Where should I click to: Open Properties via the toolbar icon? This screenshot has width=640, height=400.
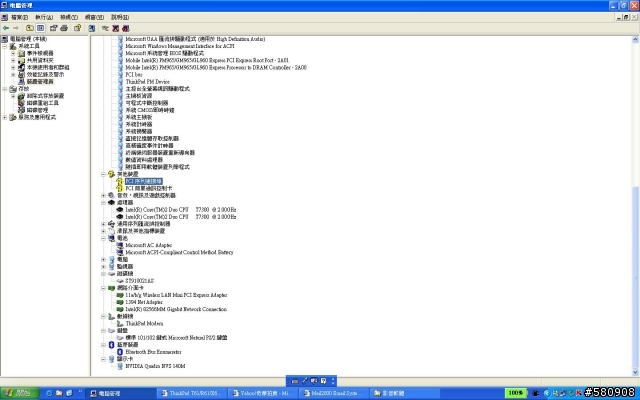click(53, 28)
